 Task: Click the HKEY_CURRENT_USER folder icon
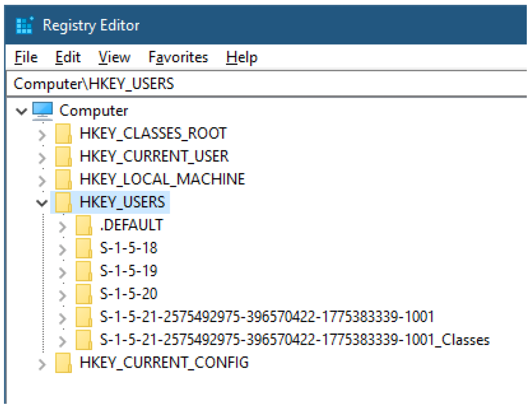point(63,156)
